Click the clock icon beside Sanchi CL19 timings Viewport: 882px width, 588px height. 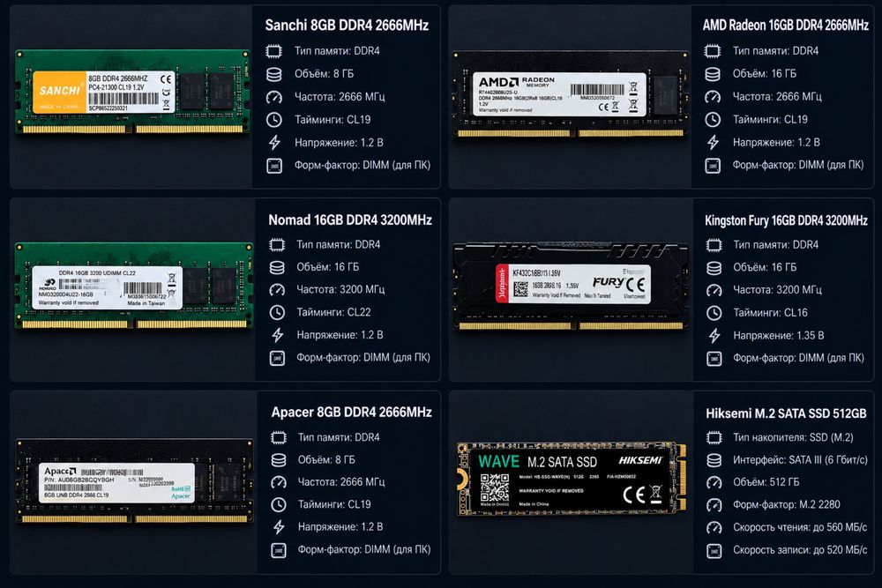click(274, 120)
